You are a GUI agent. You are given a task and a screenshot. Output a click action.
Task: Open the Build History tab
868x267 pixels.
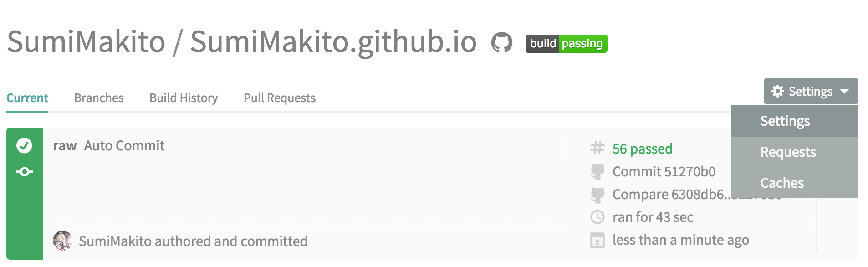tap(184, 98)
